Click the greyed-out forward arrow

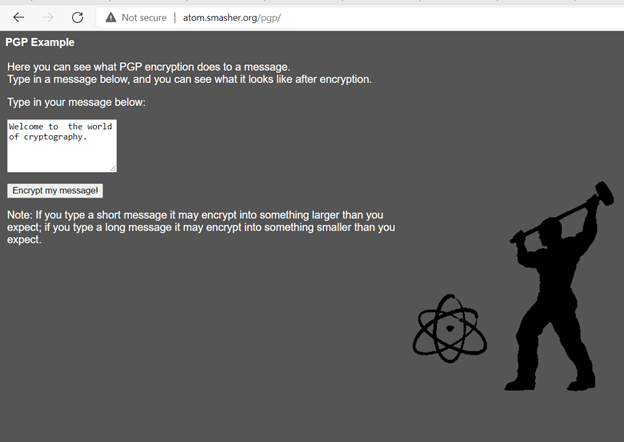tap(48, 17)
